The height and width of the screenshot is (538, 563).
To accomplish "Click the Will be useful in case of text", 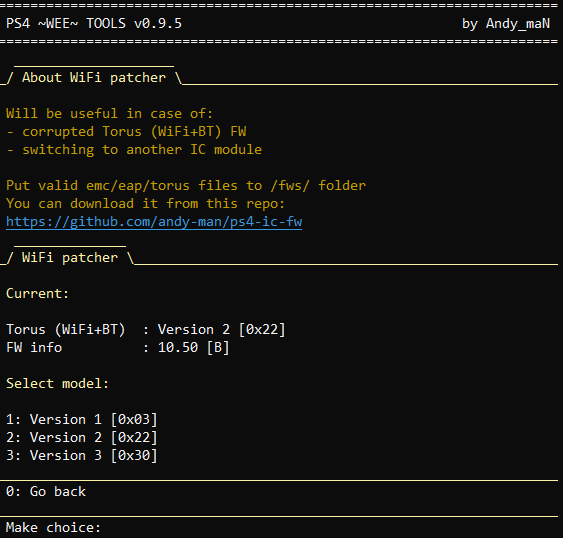I will 110,113.
